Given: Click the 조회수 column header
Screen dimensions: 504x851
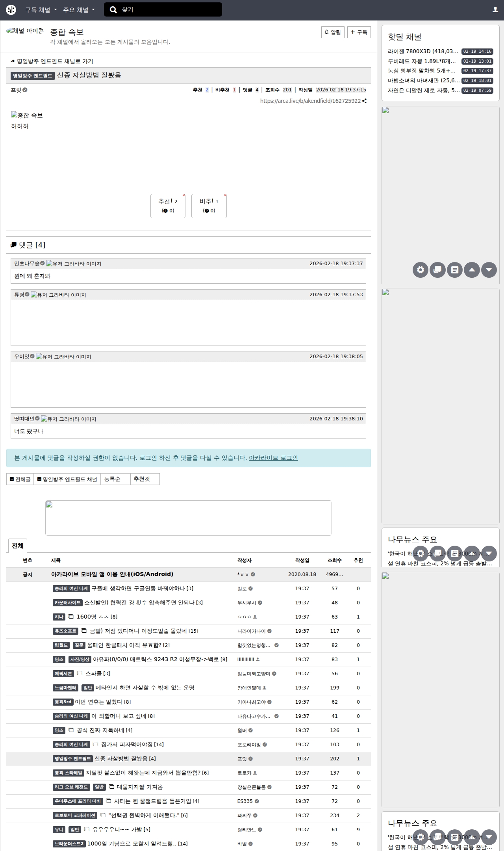Looking at the screenshot, I should [x=335, y=560].
